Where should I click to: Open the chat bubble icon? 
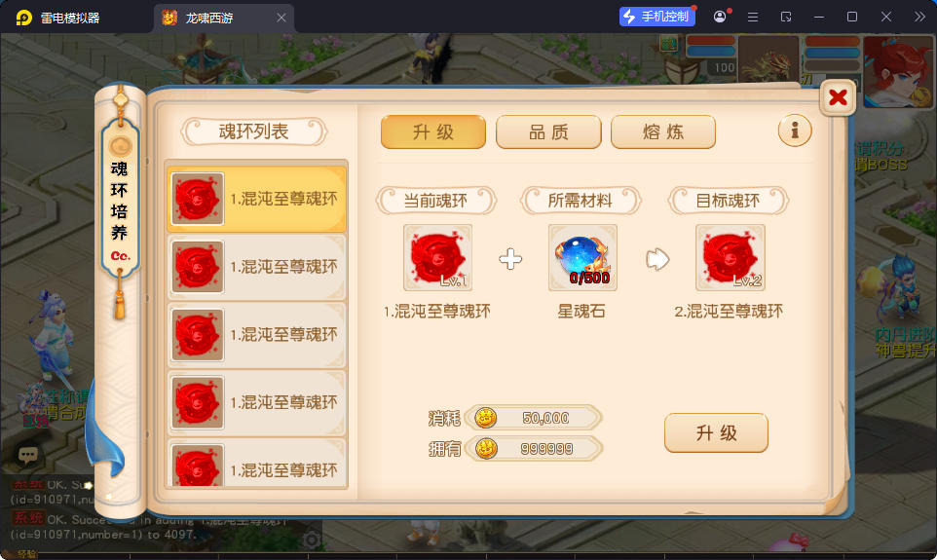[x=27, y=456]
